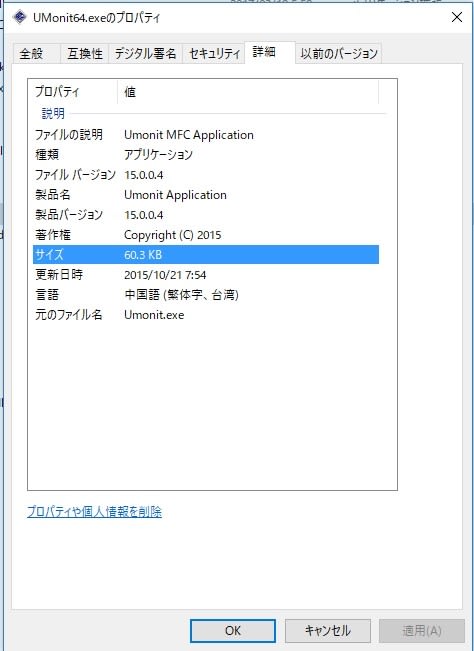Select the 種類 property row

point(206,155)
